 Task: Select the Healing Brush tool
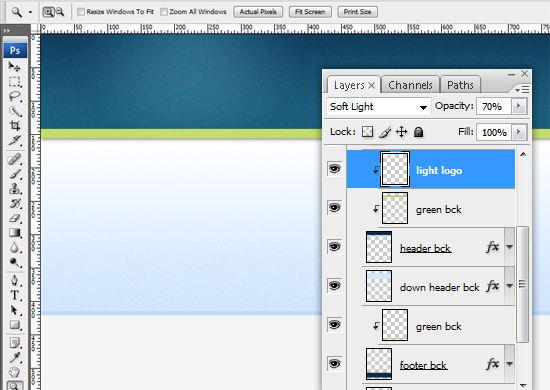click(14, 159)
